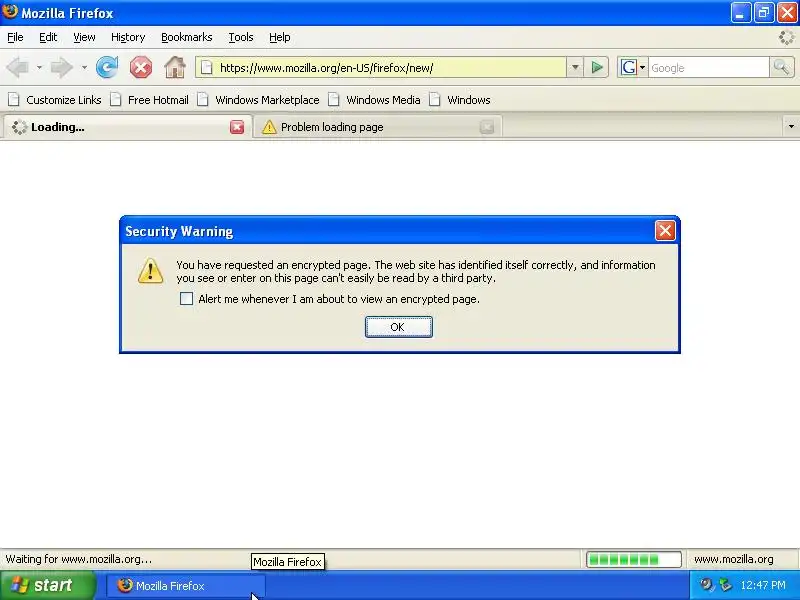This screenshot has height=600, width=800.
Task: Click the warning icon on Problem loading page tab
Action: coord(269,127)
